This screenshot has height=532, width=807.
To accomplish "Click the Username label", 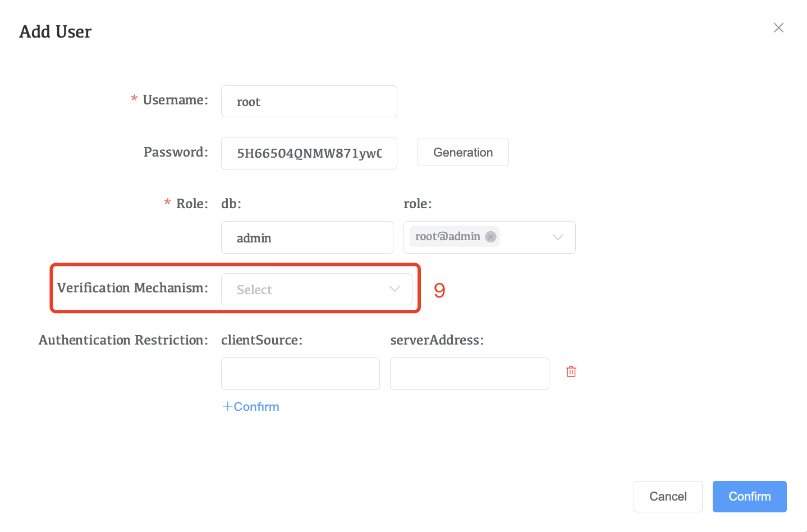I will coord(175,100).
